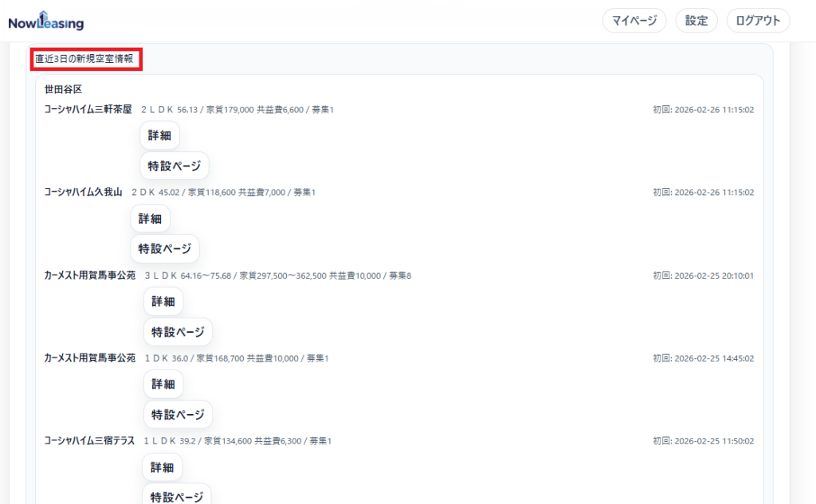Screen dimensions: 816x504
Task: View 詳細 for カーメスト用賀馬事公苑 1DK listing
Action: click(x=163, y=384)
